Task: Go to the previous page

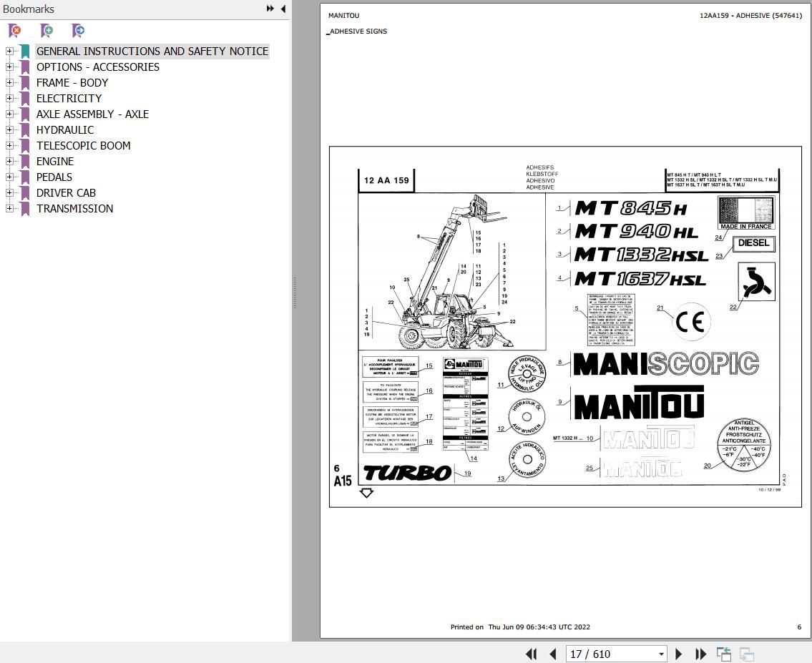Action: click(x=552, y=654)
